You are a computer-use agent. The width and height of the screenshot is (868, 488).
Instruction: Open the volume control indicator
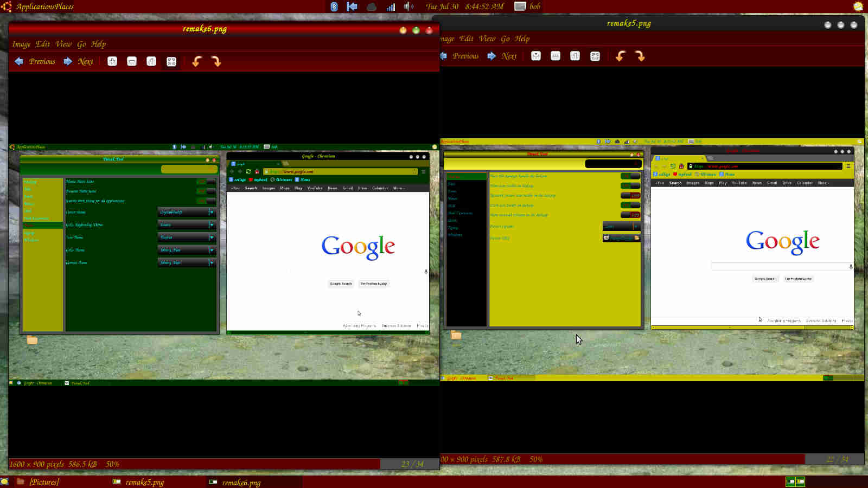tap(409, 7)
